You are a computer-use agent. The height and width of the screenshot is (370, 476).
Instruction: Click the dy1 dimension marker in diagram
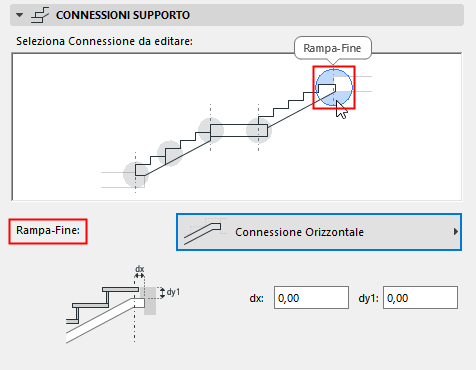click(x=162, y=293)
